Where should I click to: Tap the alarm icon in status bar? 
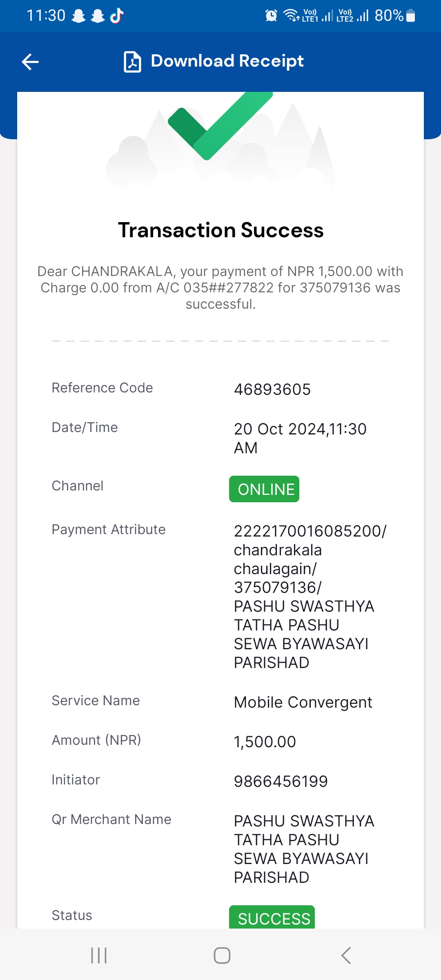pyautogui.click(x=271, y=16)
